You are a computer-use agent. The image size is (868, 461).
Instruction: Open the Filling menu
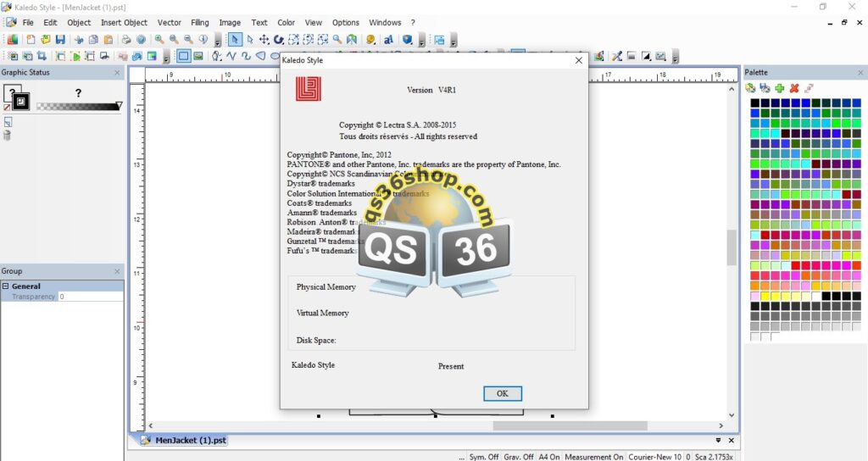tap(200, 23)
